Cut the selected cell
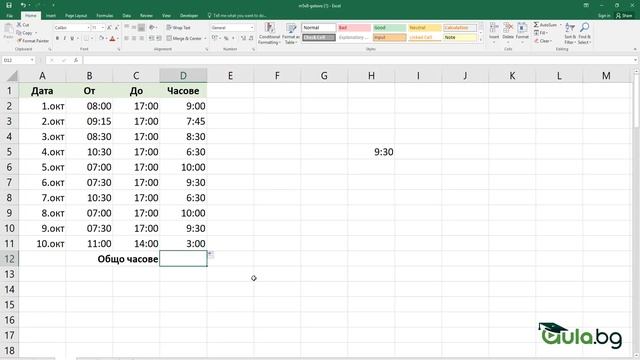 [x=23, y=25]
